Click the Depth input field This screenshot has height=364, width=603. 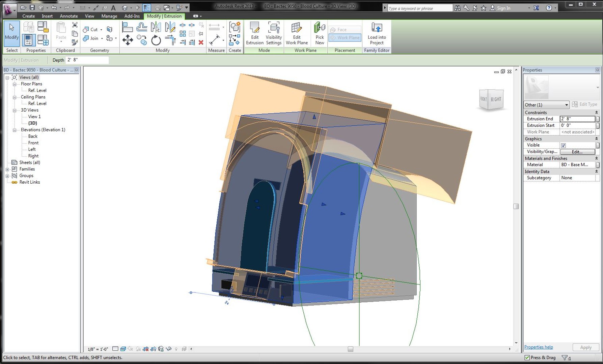coord(87,60)
